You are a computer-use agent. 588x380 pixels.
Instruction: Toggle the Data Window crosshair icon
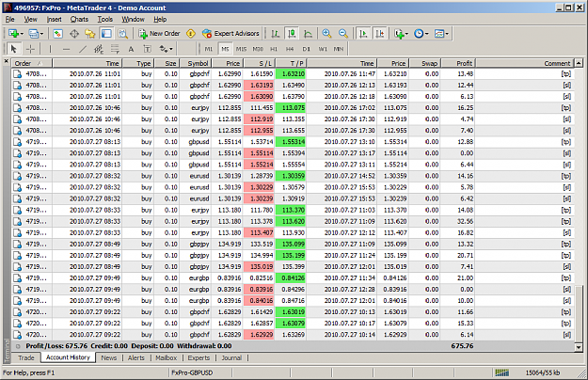point(74,34)
